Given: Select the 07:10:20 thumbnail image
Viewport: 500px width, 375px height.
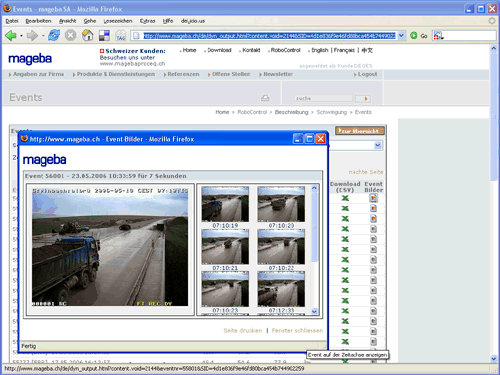Looking at the screenshot, I should coord(281,204).
